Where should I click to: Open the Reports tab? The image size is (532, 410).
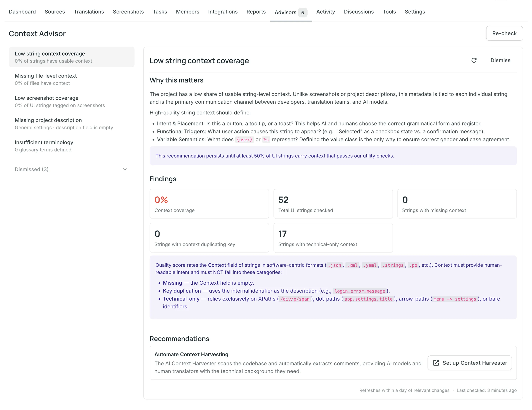[x=256, y=12]
